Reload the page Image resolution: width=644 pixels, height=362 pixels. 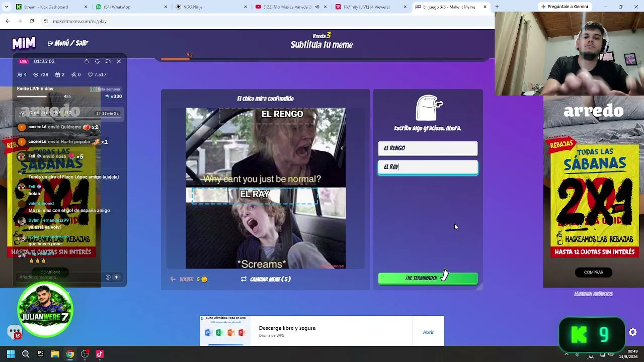pos(32,21)
